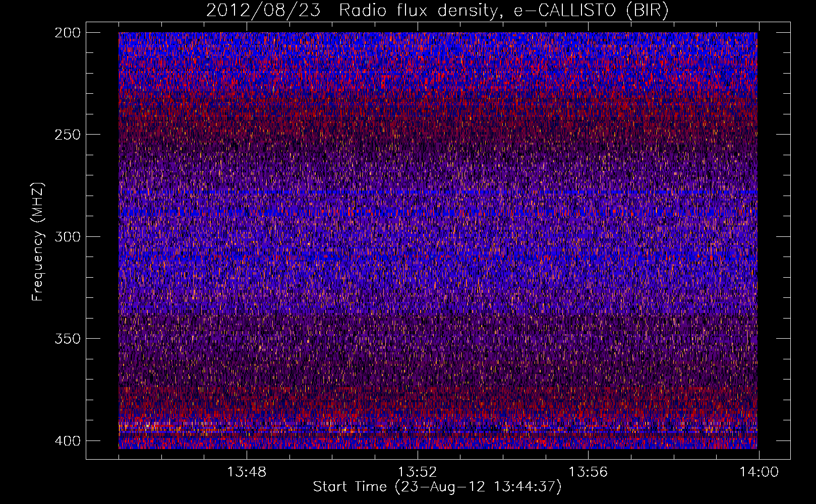Viewport: 816px width, 504px height.
Task: Select the 400 frequency axis label
Action: tap(67, 440)
